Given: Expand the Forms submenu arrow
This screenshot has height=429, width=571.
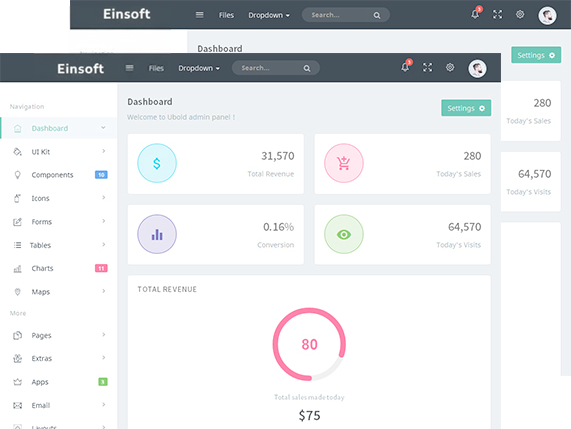Looking at the screenshot, I should pyautogui.click(x=104, y=221).
